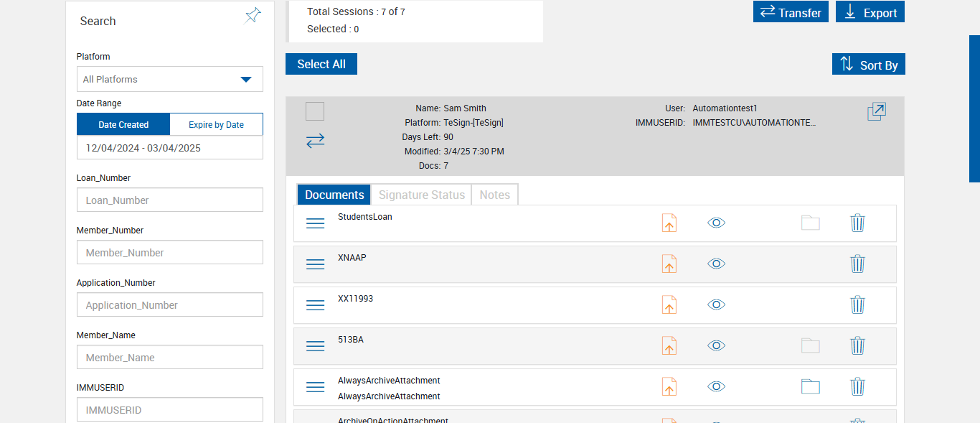
Task: Open folder for StudentsLoan document
Action: (x=811, y=223)
